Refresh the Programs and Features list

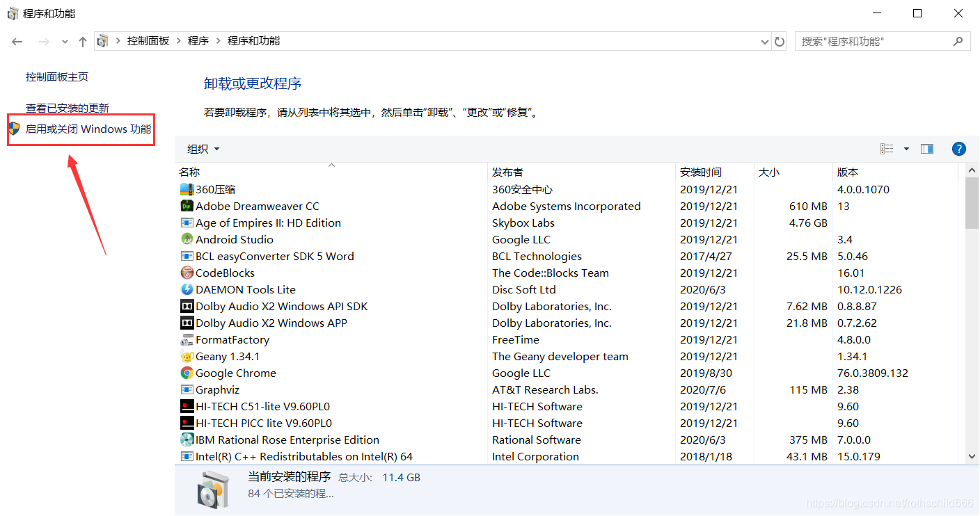(780, 41)
